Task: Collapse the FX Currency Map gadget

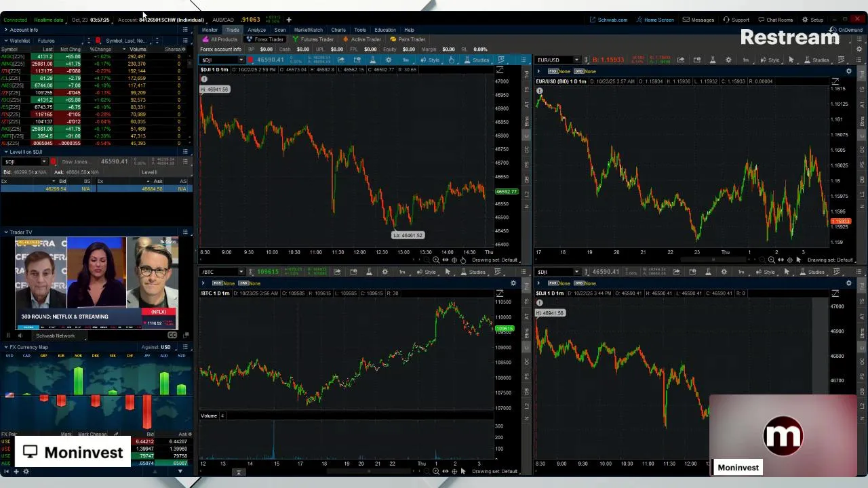Action: point(6,347)
